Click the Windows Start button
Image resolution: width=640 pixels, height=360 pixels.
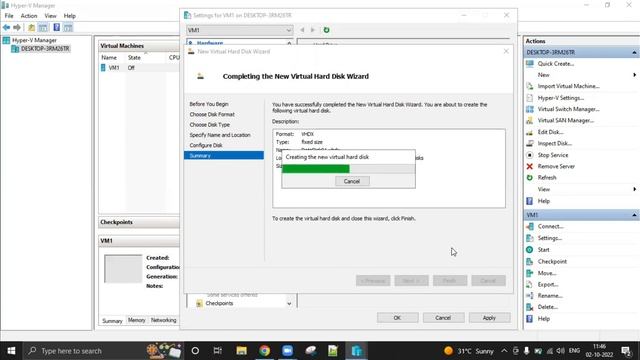click(11, 351)
